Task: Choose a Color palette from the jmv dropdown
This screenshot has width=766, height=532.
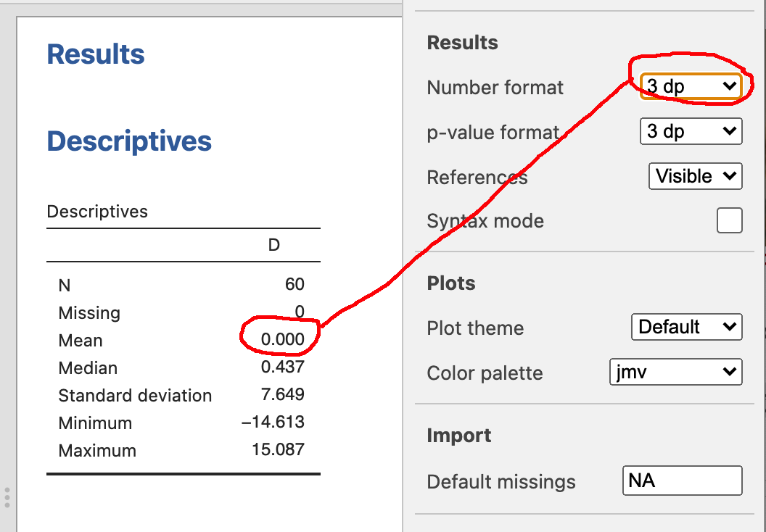Action: click(675, 373)
